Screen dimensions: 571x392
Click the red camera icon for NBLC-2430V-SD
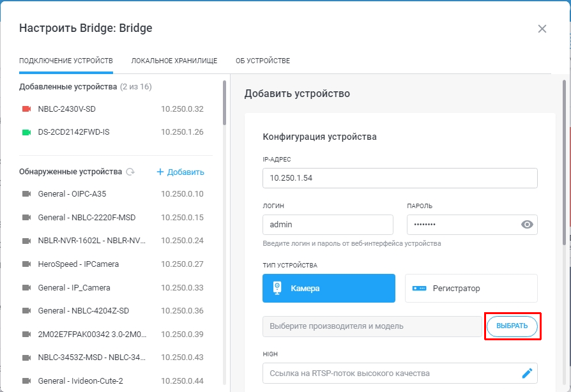(x=27, y=109)
